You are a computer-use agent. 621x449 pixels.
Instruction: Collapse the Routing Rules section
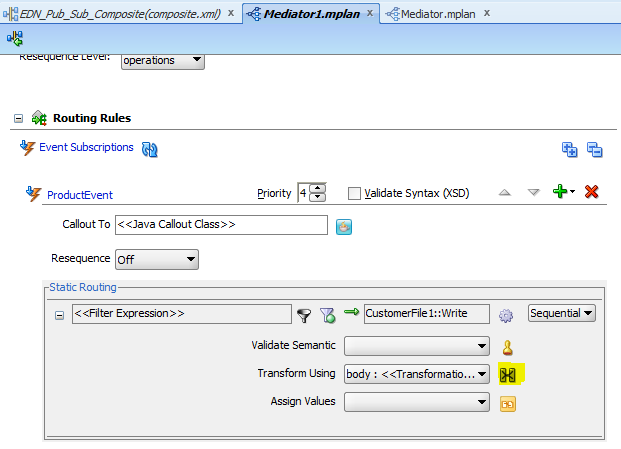coord(18,118)
